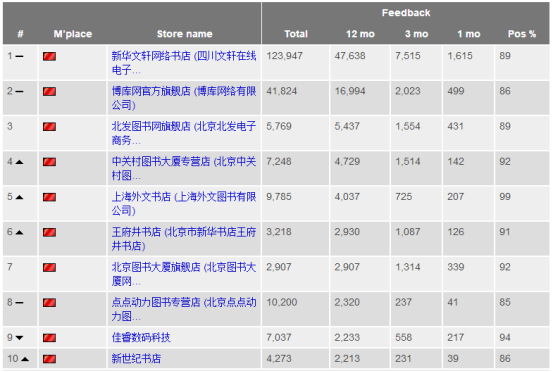This screenshot has height=372, width=554.
Task: Select the total value 123,947
Action: click(284, 56)
